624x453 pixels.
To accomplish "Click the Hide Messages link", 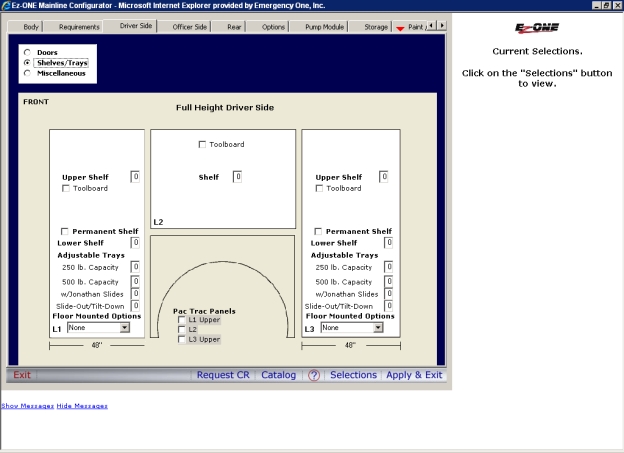I will (82, 406).
